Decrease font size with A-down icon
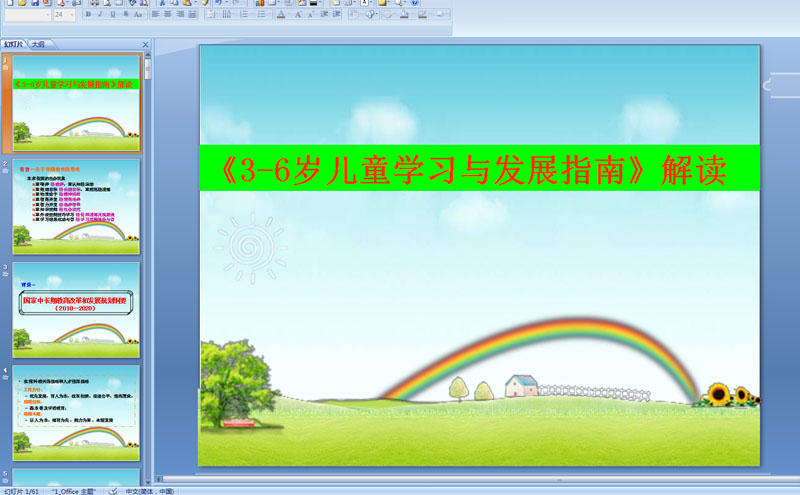The width and height of the screenshot is (800, 495). point(311,14)
